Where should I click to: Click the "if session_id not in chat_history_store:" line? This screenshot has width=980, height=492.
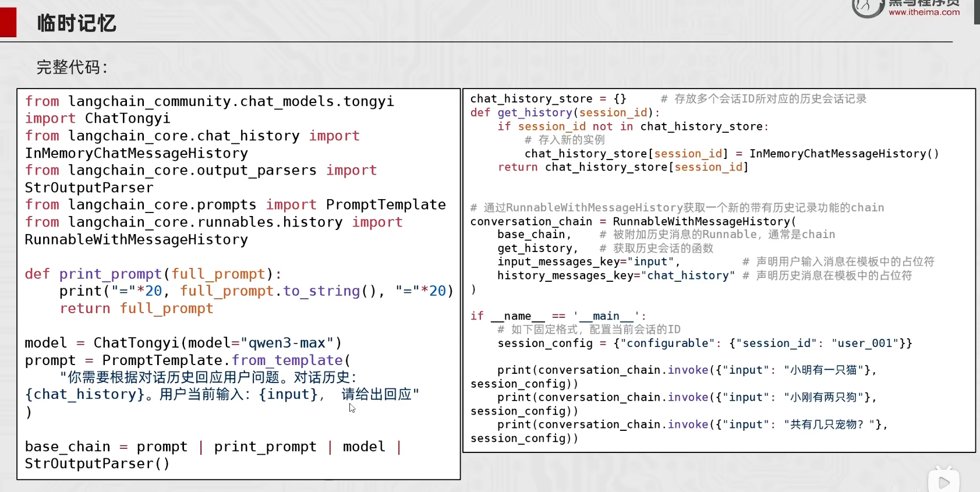click(633, 126)
